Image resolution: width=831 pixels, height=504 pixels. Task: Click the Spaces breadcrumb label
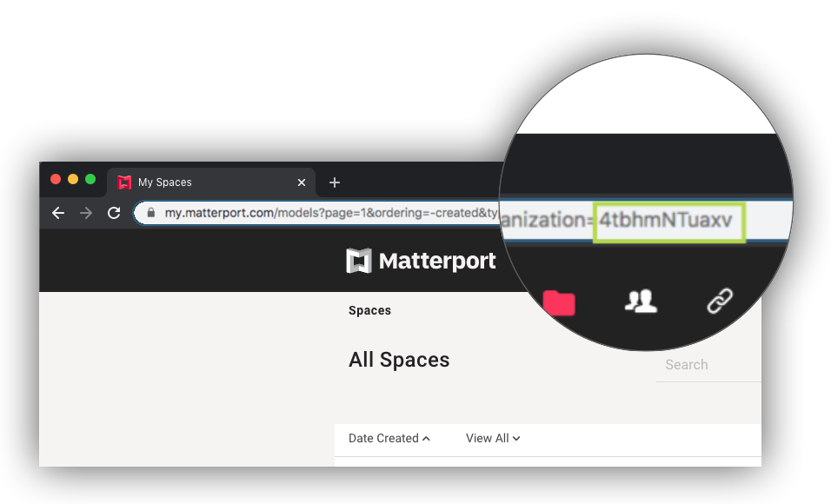(x=370, y=310)
